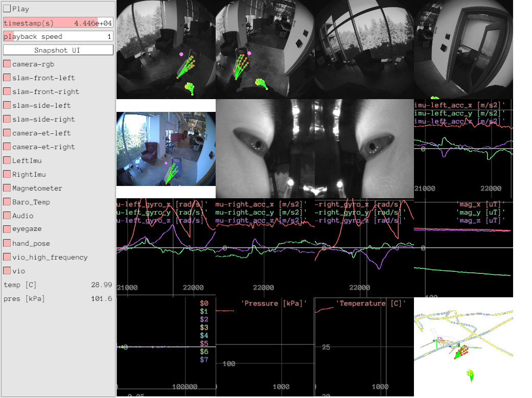Hide the camera-et-right eye tracking view
Viewport: 532px width, 398px height.
[7, 147]
